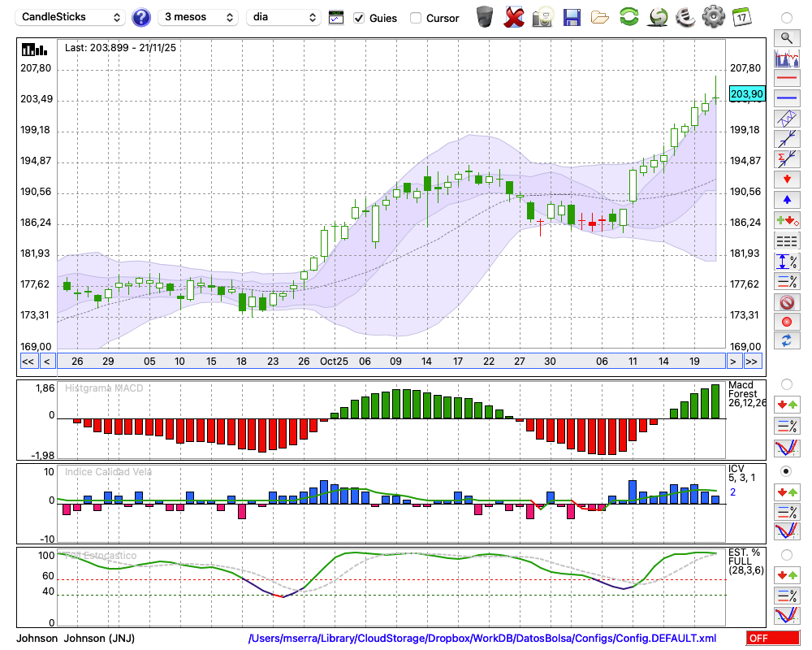Screen dimensions: 812x650
Task: Select the radio button beside EST. % FULL panel
Action: [x=786, y=555]
